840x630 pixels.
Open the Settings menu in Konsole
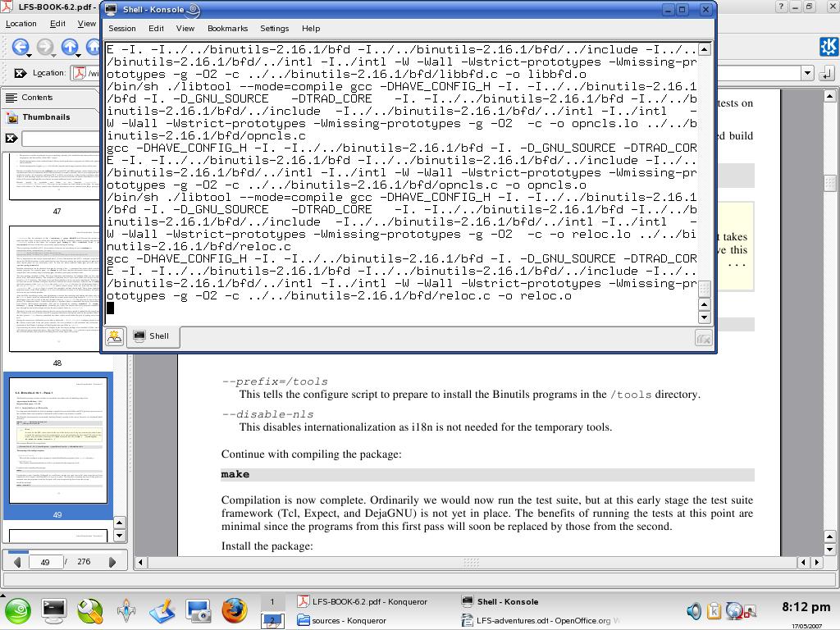pyautogui.click(x=274, y=28)
